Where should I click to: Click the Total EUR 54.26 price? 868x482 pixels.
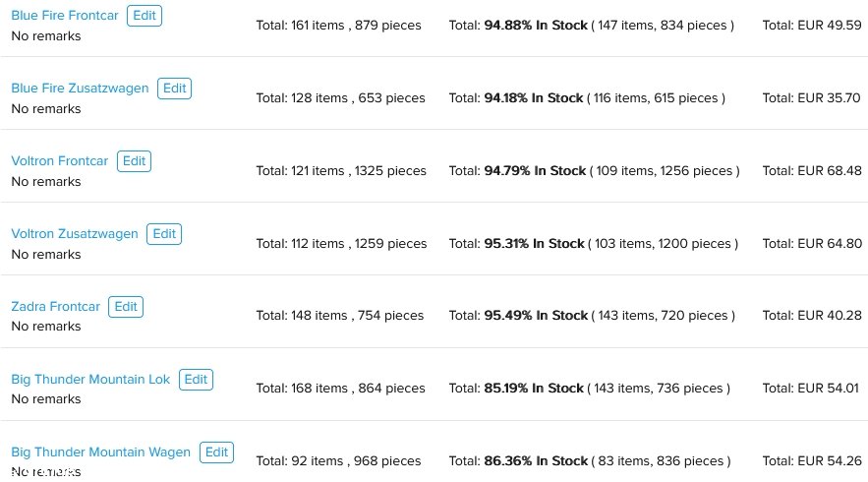click(x=812, y=461)
